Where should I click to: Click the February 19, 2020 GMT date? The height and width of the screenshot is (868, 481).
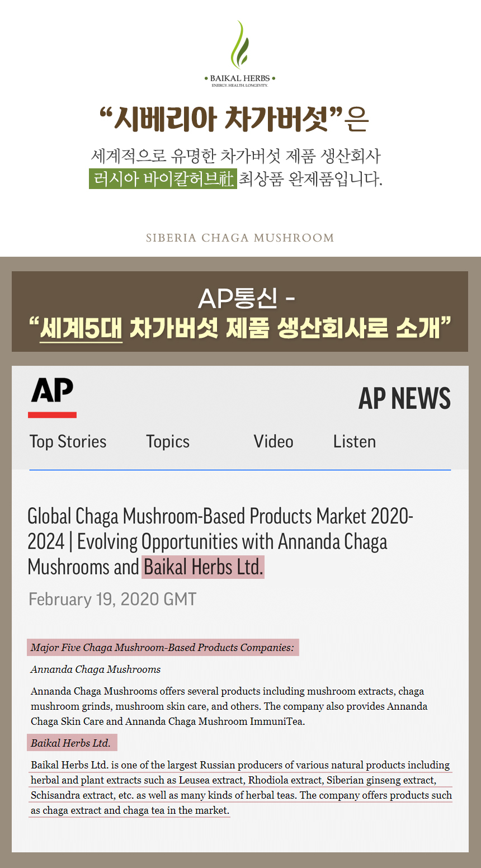pyautogui.click(x=112, y=599)
